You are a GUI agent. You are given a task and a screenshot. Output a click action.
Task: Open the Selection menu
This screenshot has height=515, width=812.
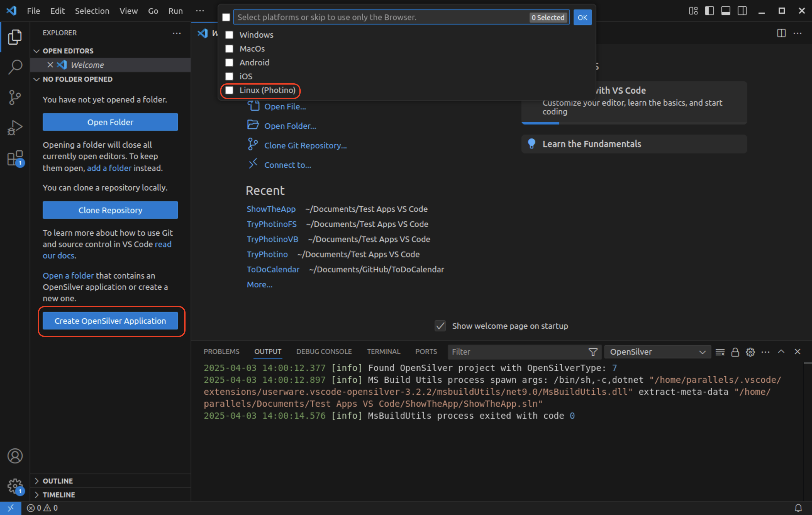(92, 11)
